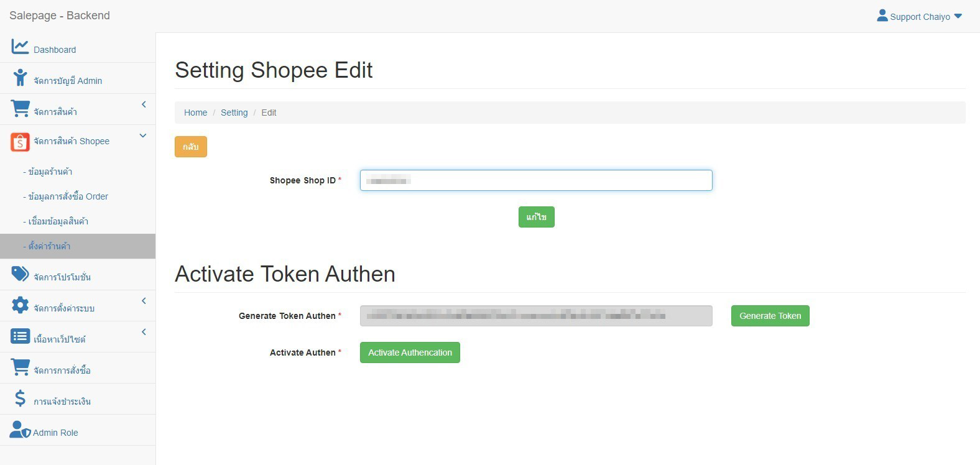
Task: Click the dollar sign payment icon
Action: pyautogui.click(x=20, y=398)
